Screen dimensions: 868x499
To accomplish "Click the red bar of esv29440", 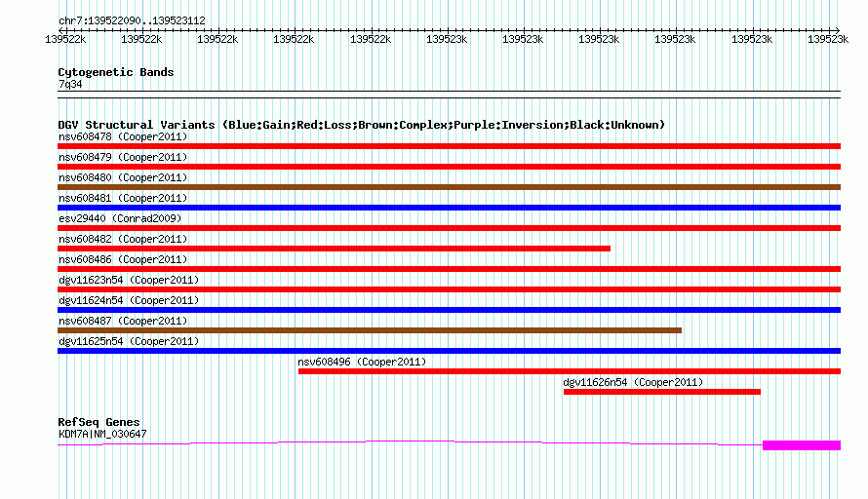I will (x=449, y=228).
